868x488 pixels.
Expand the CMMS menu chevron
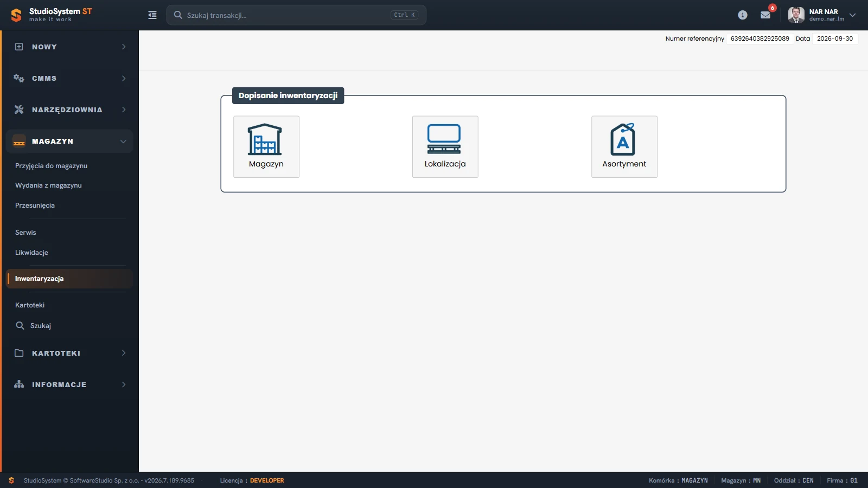point(124,78)
